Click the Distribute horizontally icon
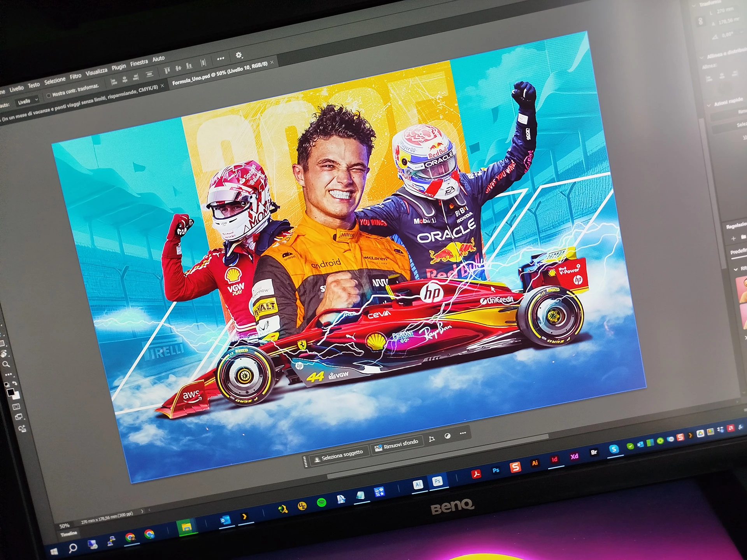This screenshot has height=560, width=747. (203, 63)
